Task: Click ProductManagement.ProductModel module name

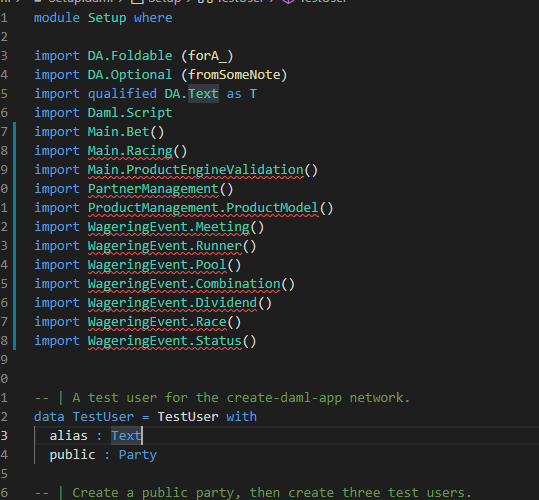Action: [203, 208]
